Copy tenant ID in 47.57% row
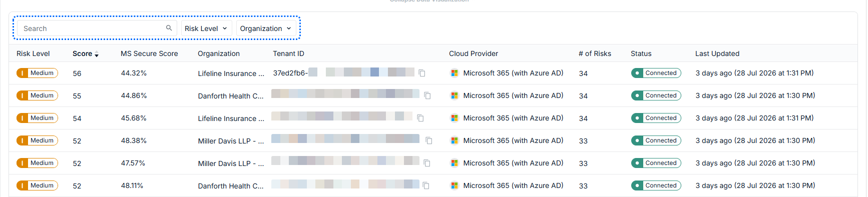Image resolution: width=868 pixels, height=197 pixels. point(427,163)
